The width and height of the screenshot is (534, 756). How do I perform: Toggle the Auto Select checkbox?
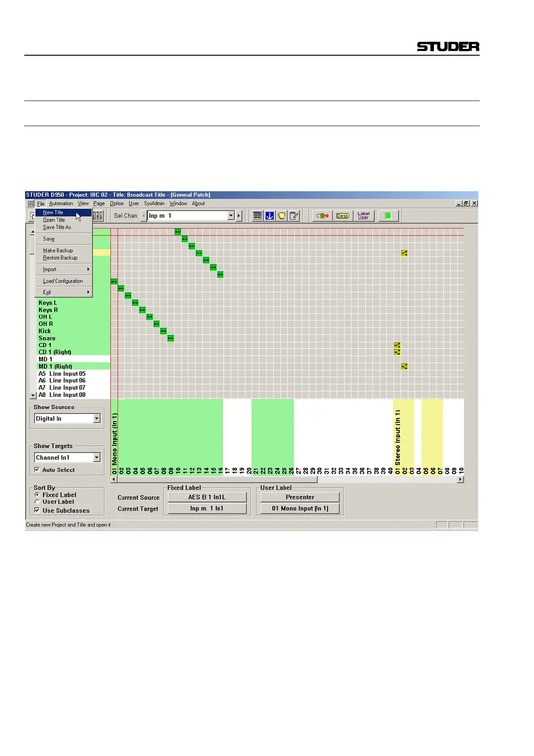[37, 470]
